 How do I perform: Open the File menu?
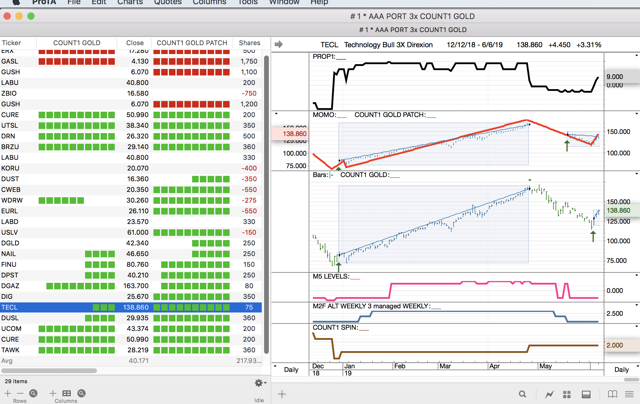(74, 2)
